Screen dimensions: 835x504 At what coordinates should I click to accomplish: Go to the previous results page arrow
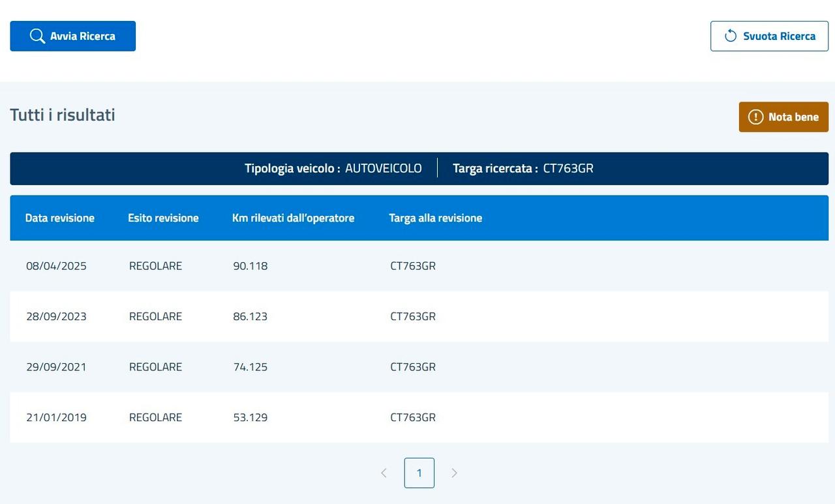click(x=384, y=473)
